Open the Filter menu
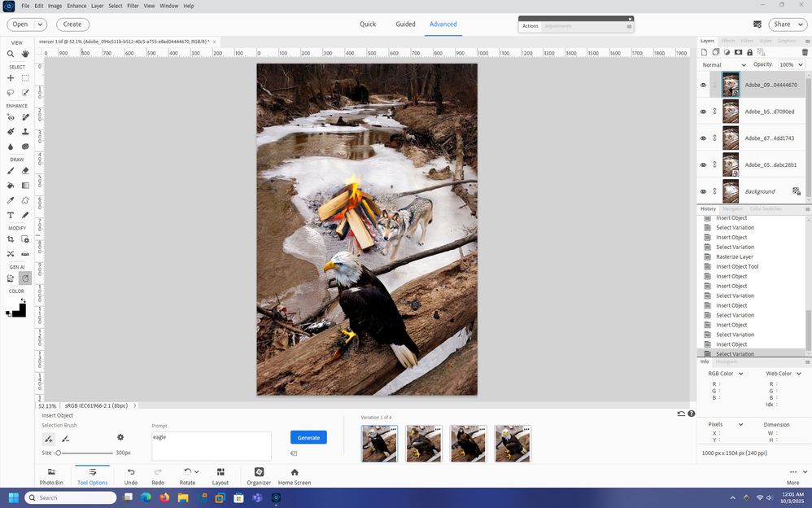 click(133, 6)
